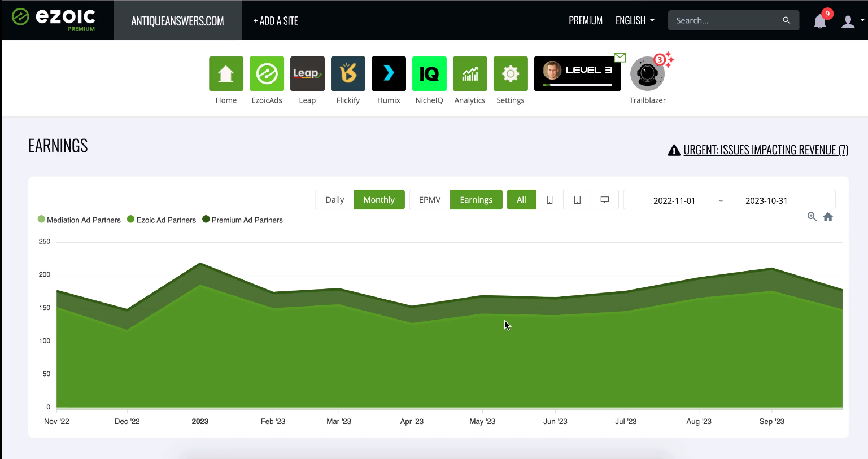Open the Flickify icon
This screenshot has width=868, height=459.
pyautogui.click(x=348, y=73)
